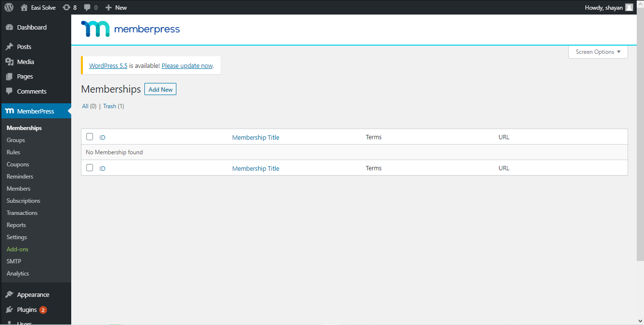The width and height of the screenshot is (644, 325).
Task: Filter memberships by All (0)
Action: point(89,106)
